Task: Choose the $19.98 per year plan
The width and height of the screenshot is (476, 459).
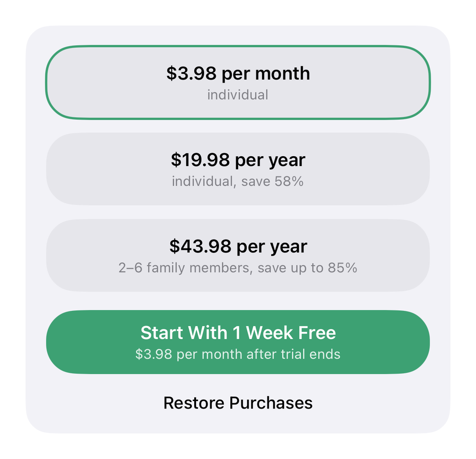Action: tap(238, 169)
